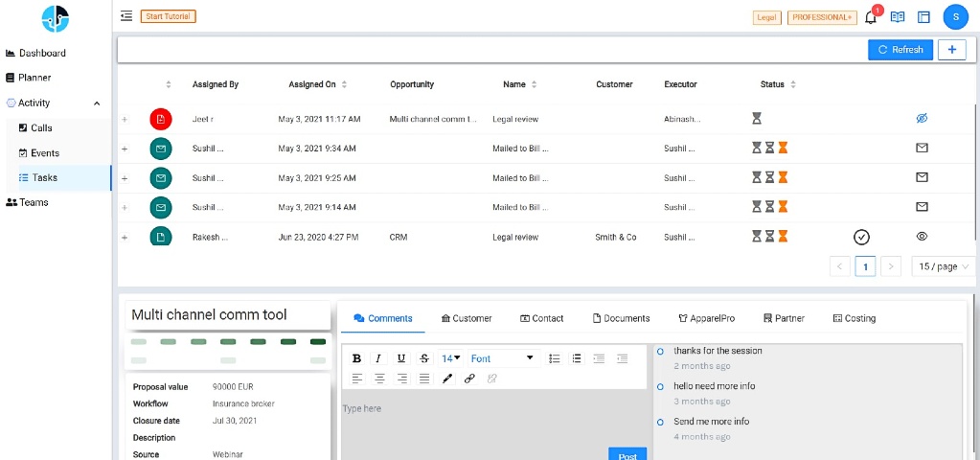Switch to the Costing tab
Screen dimensions: 980x460
coord(854,318)
